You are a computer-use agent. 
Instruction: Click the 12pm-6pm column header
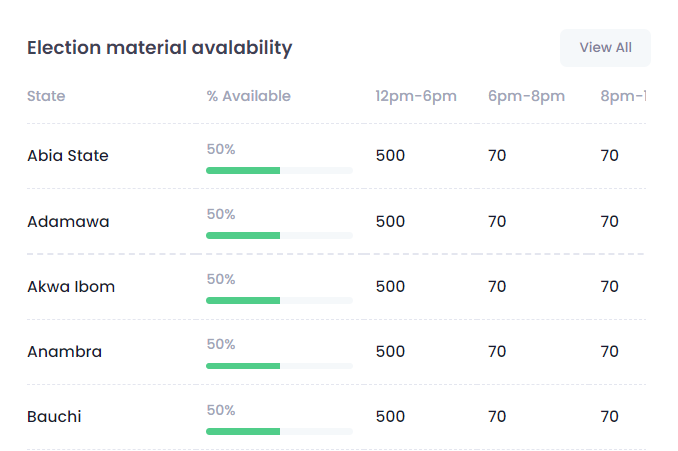tap(416, 97)
